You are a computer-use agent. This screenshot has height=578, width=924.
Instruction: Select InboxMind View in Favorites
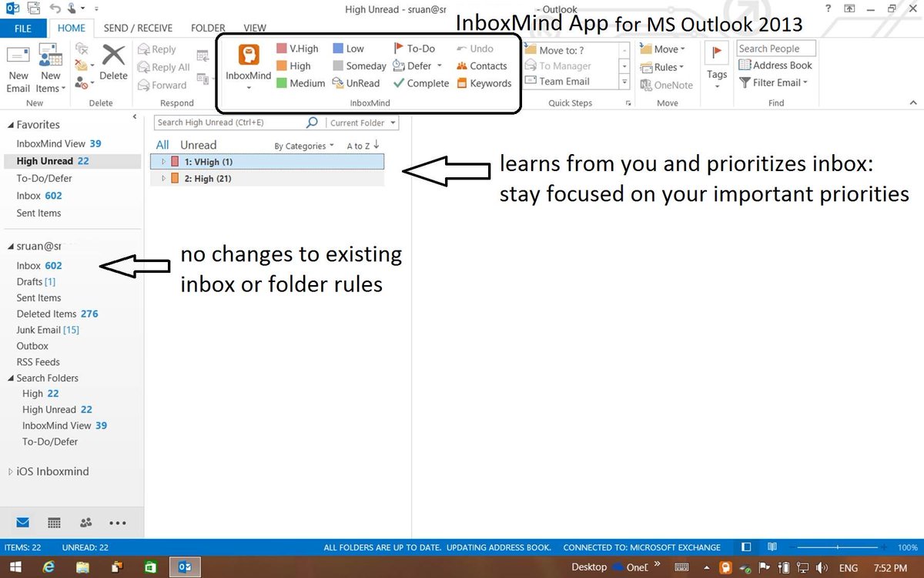click(59, 144)
